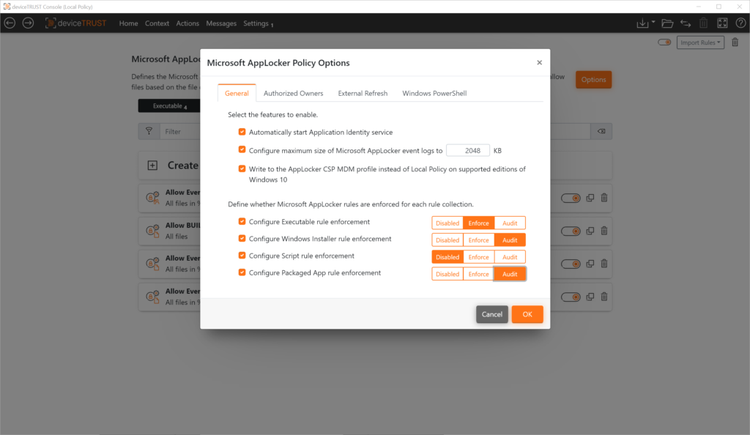This screenshot has width=750, height=435.
Task: Click the funnel filter icon
Action: [149, 131]
